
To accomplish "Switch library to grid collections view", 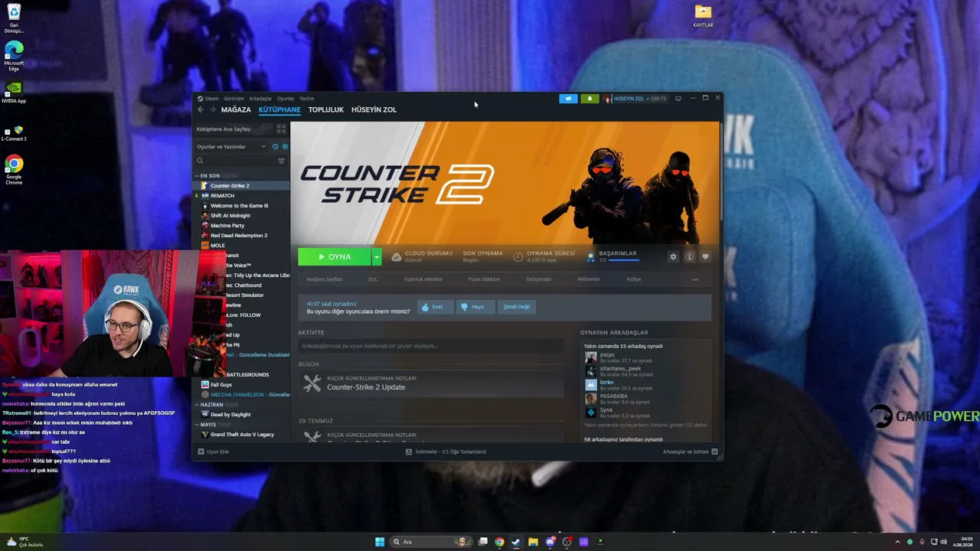I will coord(281,129).
